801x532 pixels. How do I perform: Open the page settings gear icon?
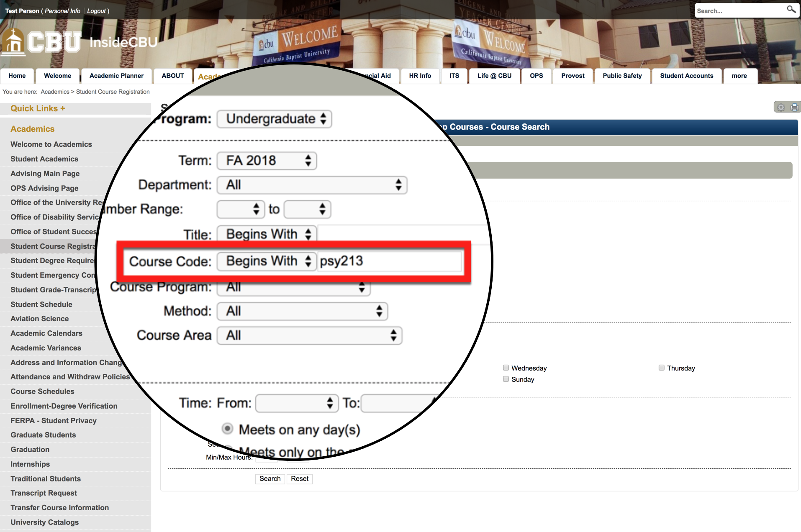point(781,107)
